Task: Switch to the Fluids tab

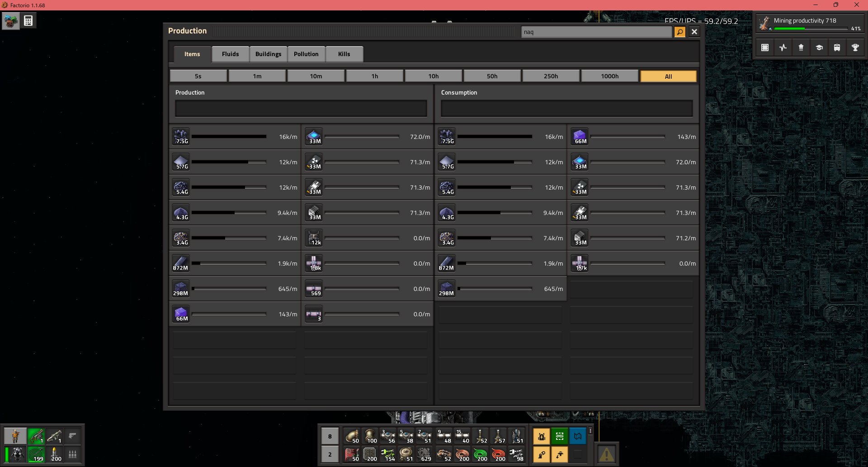Action: (230, 54)
